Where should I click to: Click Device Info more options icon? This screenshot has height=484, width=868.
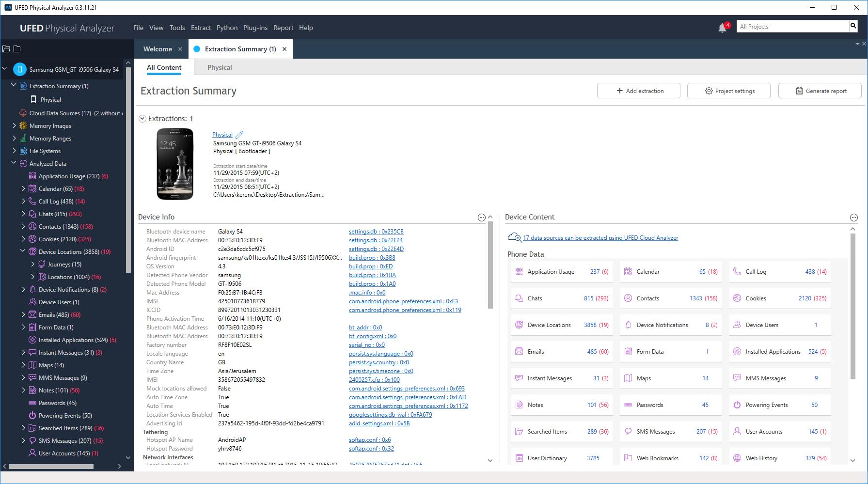coord(481,218)
